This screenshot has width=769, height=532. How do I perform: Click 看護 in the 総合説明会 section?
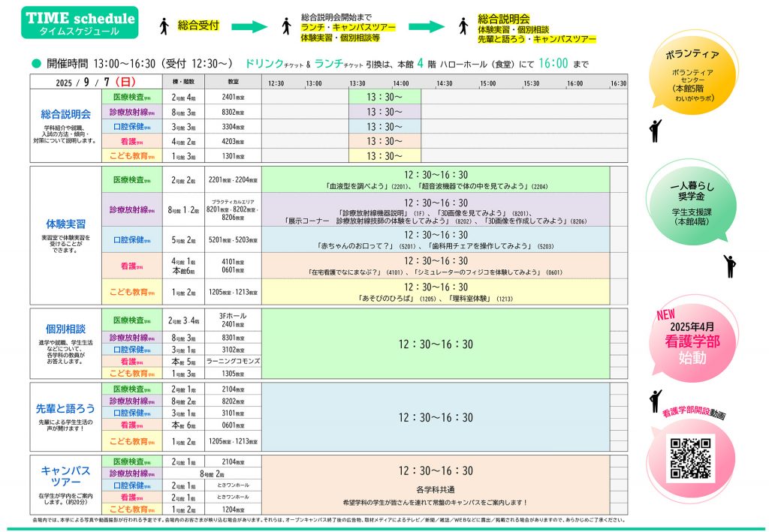(x=132, y=141)
